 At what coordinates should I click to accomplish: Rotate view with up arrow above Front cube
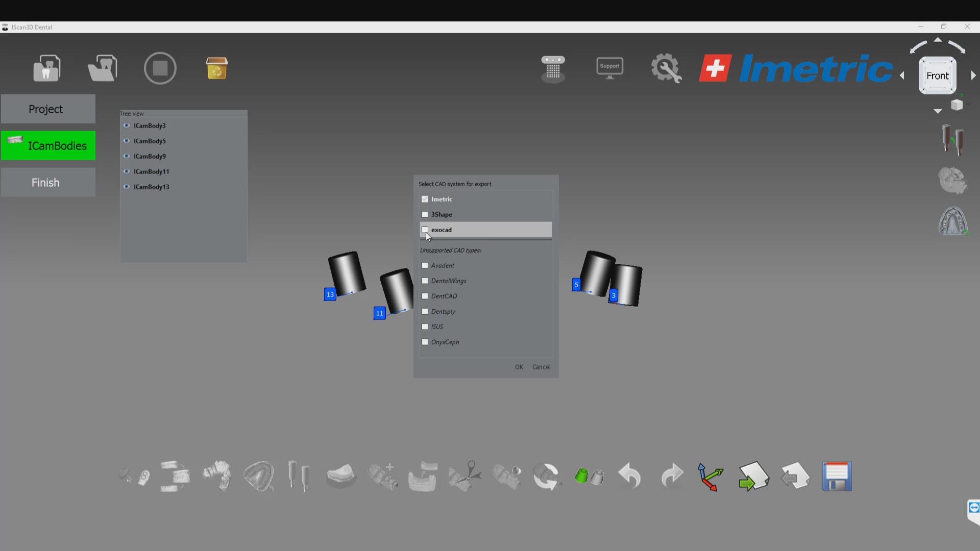click(938, 40)
